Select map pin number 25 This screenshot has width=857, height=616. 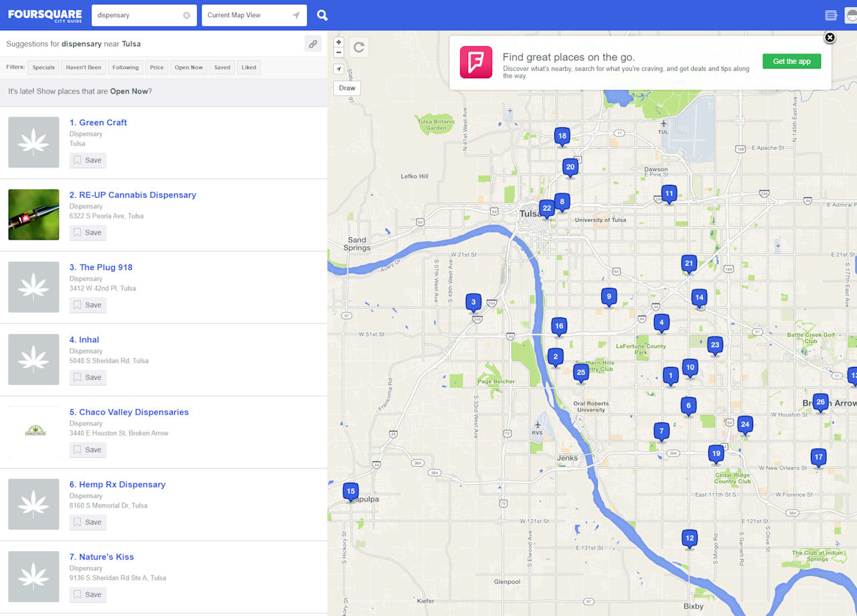pos(581,373)
